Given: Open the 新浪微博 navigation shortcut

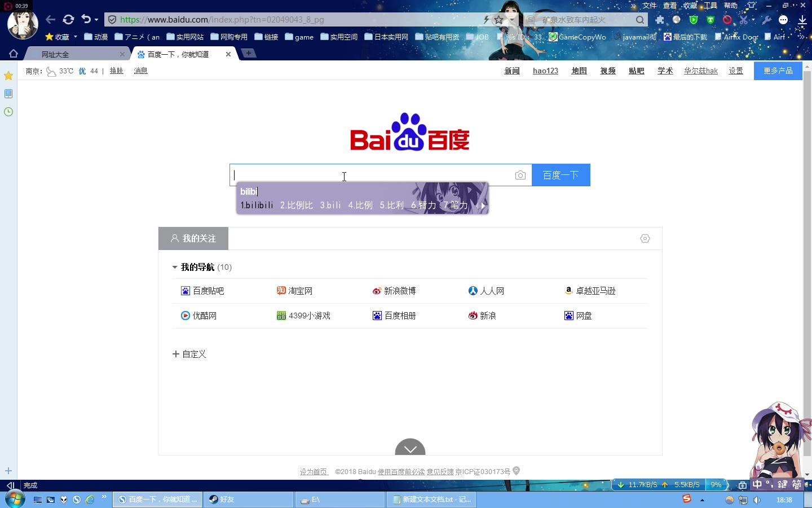Looking at the screenshot, I should (394, 291).
